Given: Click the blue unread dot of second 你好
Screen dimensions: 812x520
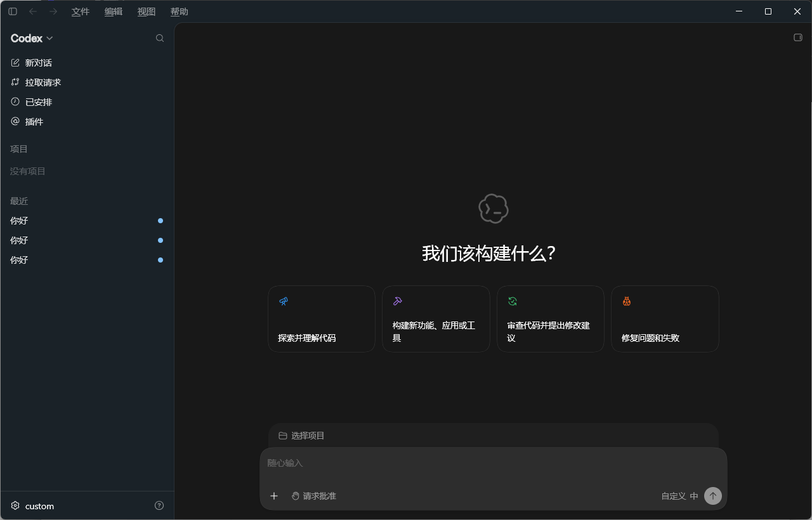Looking at the screenshot, I should (x=160, y=240).
